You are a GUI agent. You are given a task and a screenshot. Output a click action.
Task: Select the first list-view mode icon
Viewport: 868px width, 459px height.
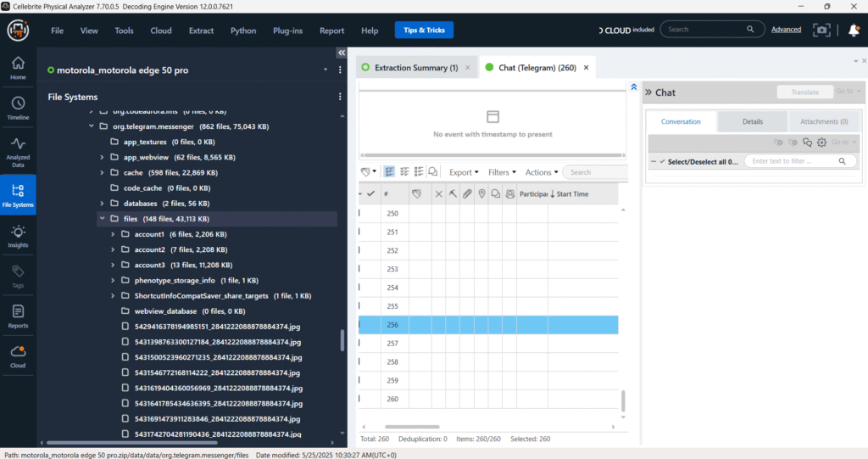pyautogui.click(x=389, y=172)
